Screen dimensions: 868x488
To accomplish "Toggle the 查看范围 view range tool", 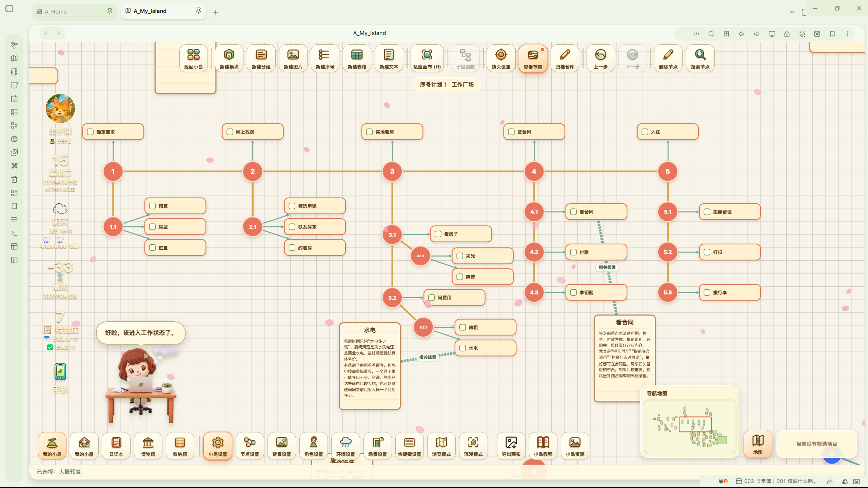I will pyautogui.click(x=533, y=58).
